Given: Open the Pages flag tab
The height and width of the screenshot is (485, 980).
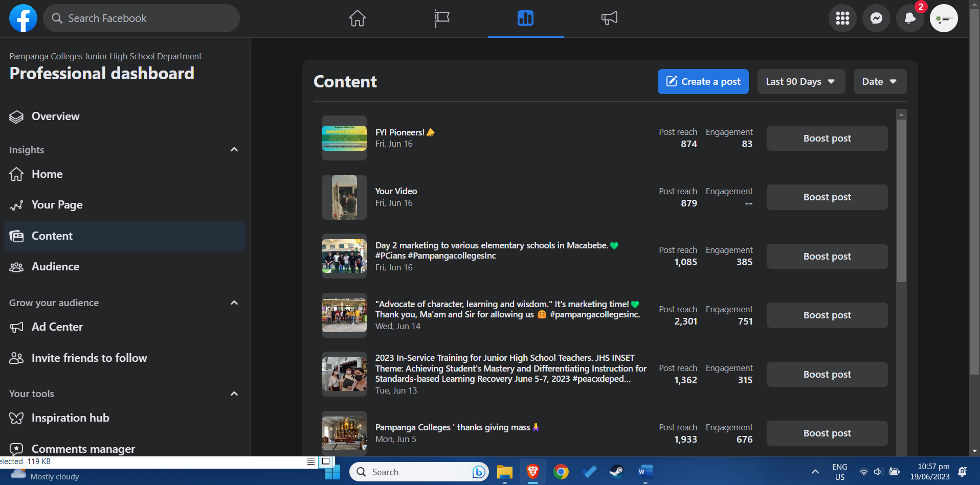Looking at the screenshot, I should point(441,18).
